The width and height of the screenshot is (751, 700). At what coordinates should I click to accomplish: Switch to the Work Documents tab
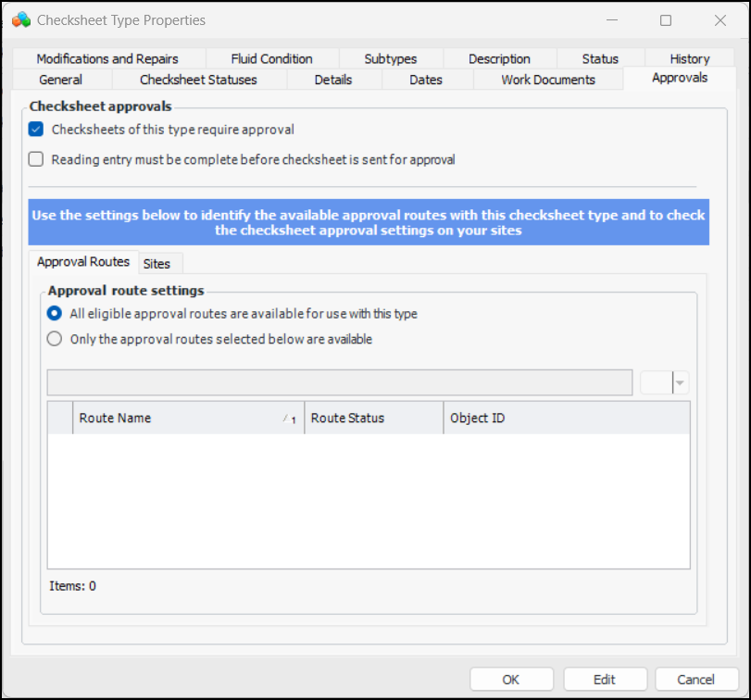(x=548, y=80)
